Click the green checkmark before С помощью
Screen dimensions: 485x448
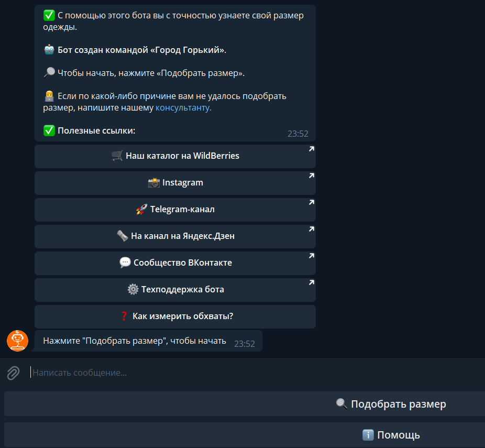49,15
